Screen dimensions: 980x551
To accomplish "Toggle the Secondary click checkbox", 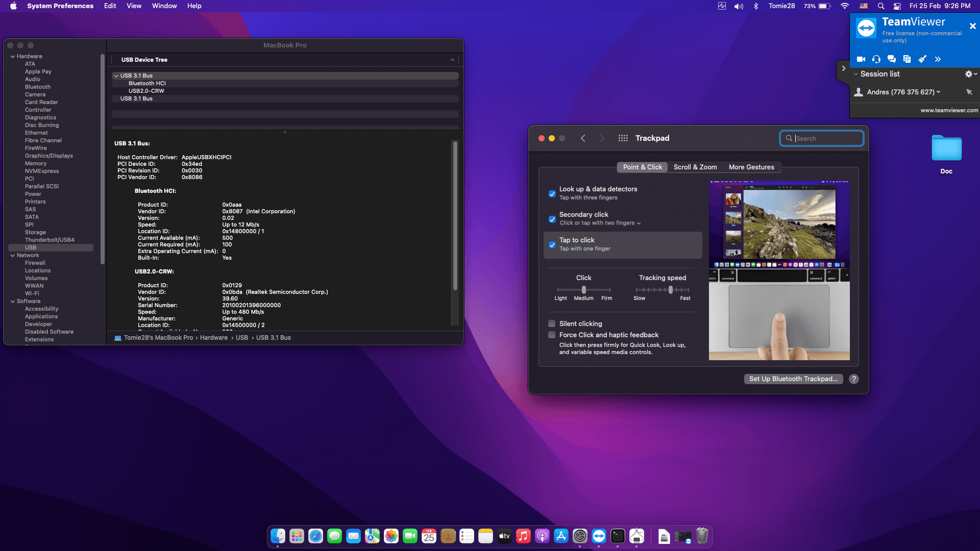I will coord(552,219).
